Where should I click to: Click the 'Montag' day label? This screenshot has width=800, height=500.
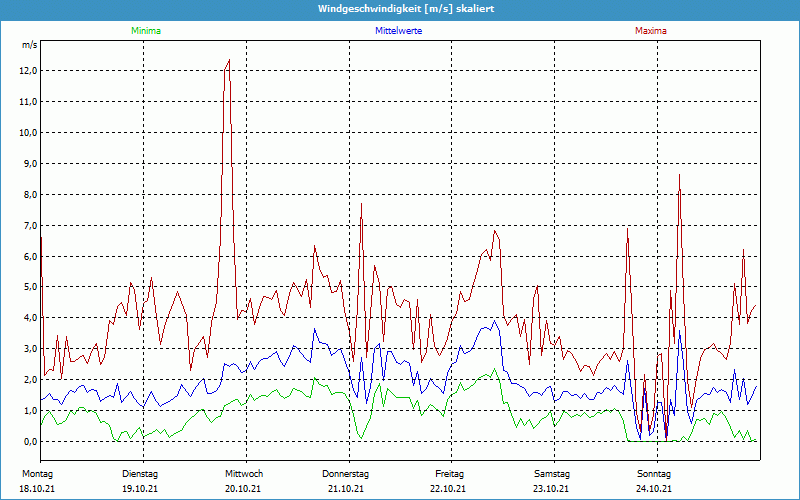(37, 474)
